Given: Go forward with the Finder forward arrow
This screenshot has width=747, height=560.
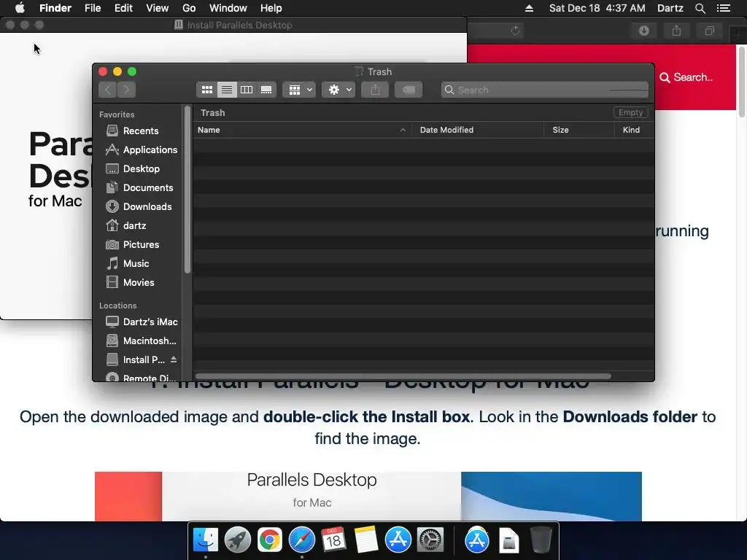Looking at the screenshot, I should pos(127,90).
